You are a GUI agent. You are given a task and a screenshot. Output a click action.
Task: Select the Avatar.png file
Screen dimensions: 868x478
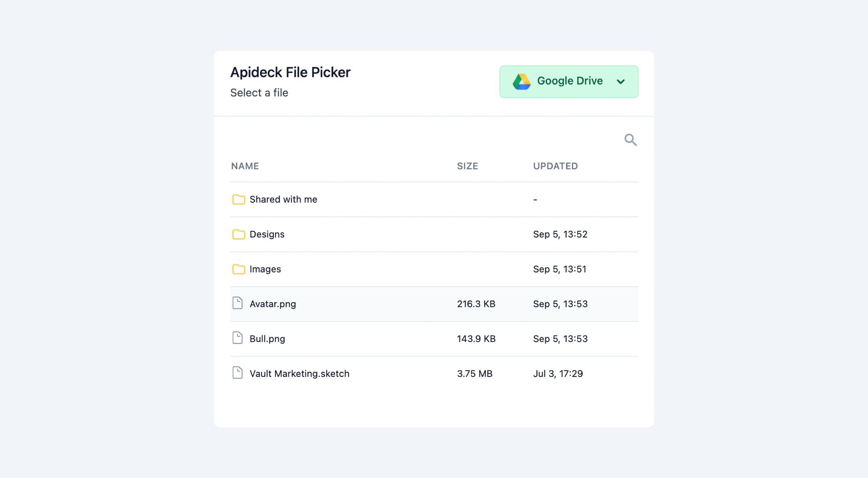[273, 304]
